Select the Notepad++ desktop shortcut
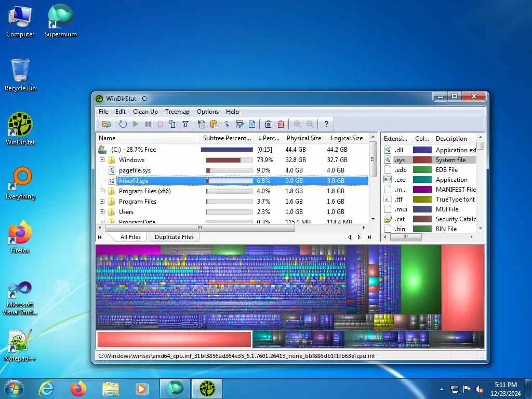The height and width of the screenshot is (399, 532). tap(20, 345)
